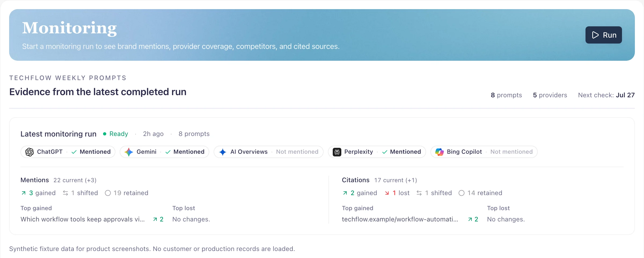
Task: Click the arrow icon beside workflow prompt count
Action: [x=155, y=219]
